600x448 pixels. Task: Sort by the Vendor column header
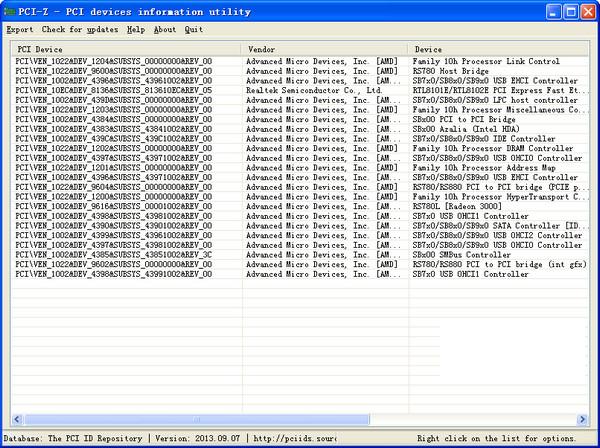click(324, 48)
